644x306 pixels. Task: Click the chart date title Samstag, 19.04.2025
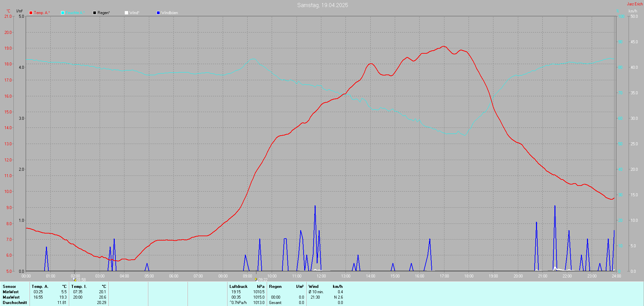pos(322,5)
